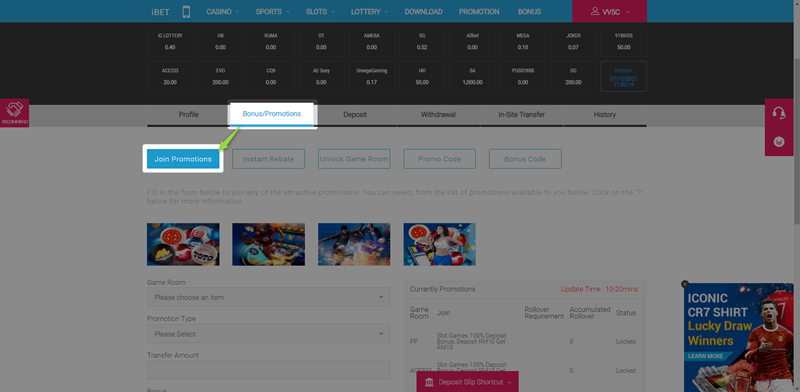Select the 918KISS wallet showing 50.00
Image resolution: width=800 pixels, height=392 pixels.
(623, 41)
